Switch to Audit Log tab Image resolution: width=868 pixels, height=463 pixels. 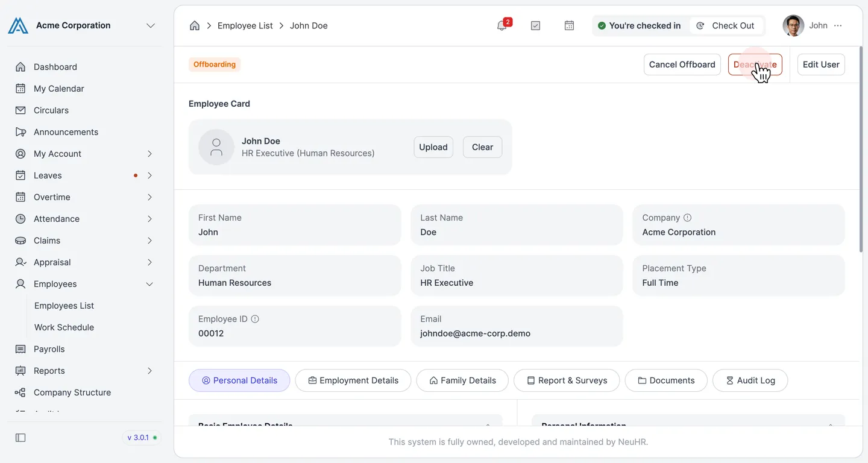[x=750, y=380]
